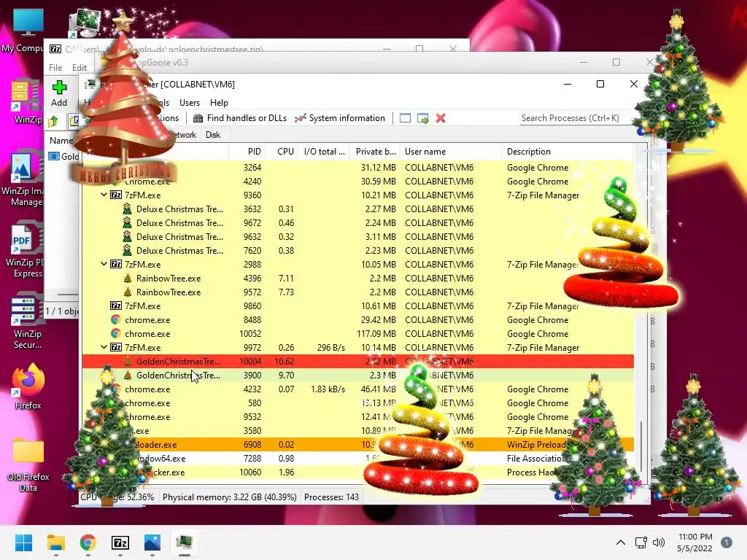The width and height of the screenshot is (747, 560).
Task: Select Deluxe Christmas Tree PID 9632 row
Action: coord(357,237)
